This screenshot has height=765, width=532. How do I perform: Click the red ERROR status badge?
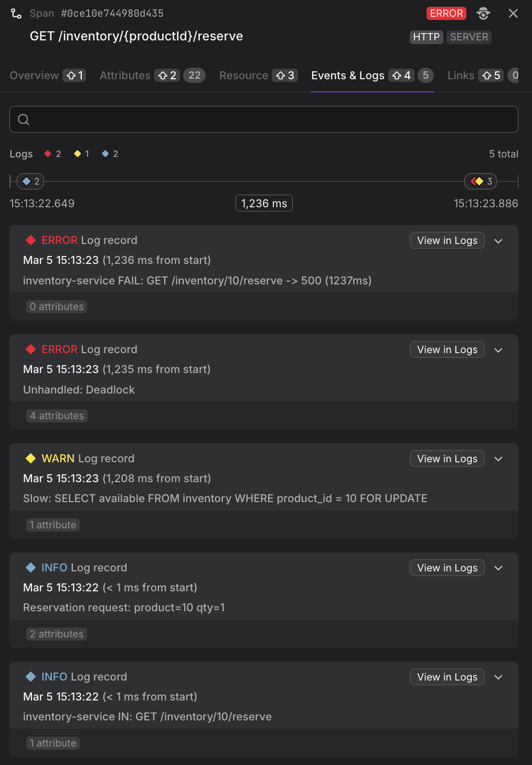pyautogui.click(x=446, y=13)
